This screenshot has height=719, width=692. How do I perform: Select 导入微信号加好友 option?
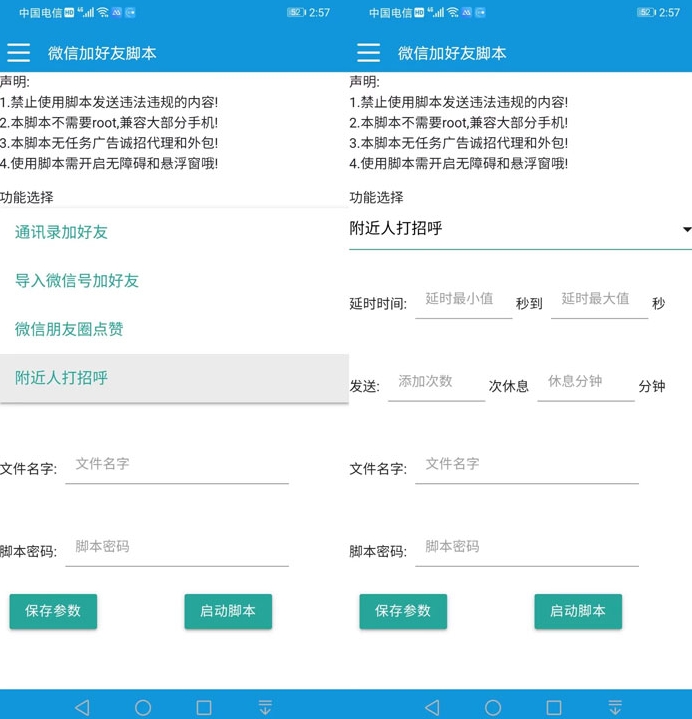(x=174, y=281)
